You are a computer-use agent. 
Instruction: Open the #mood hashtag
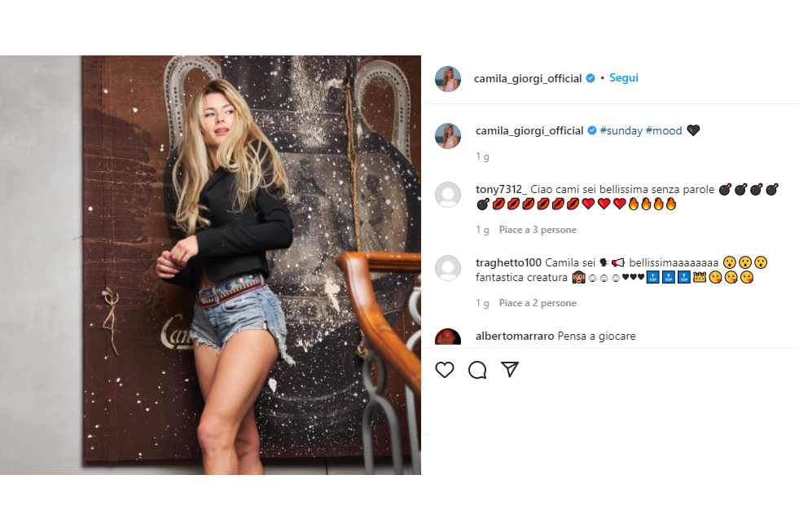pos(664,131)
